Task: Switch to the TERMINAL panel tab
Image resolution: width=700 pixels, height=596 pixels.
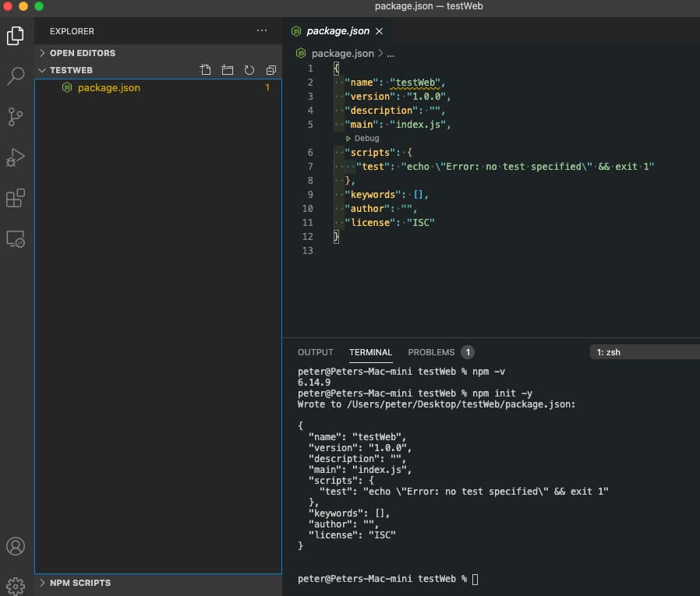Action: pyautogui.click(x=370, y=352)
